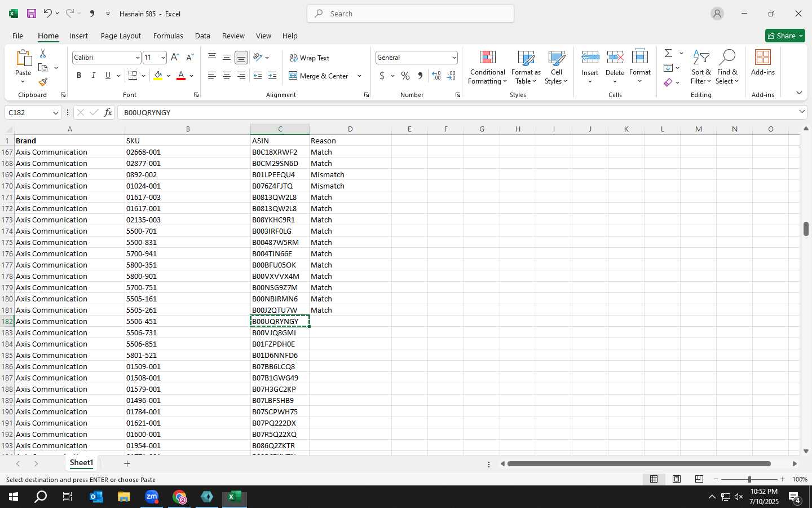Open Cell Styles dropdown
The image size is (812, 508).
pyautogui.click(x=556, y=67)
